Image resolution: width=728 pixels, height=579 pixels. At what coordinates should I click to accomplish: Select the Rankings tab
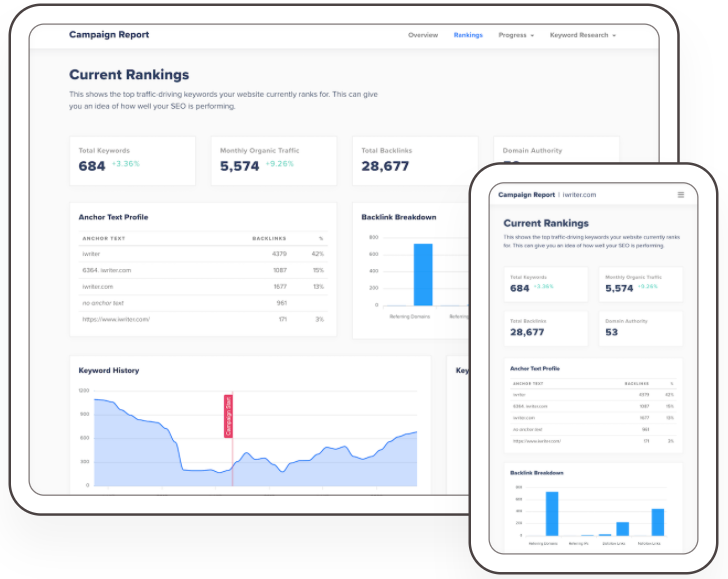[468, 35]
